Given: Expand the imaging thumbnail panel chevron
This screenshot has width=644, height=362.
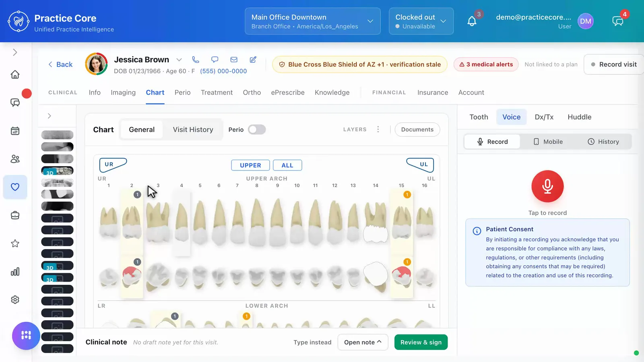Looking at the screenshot, I should pyautogui.click(x=49, y=116).
